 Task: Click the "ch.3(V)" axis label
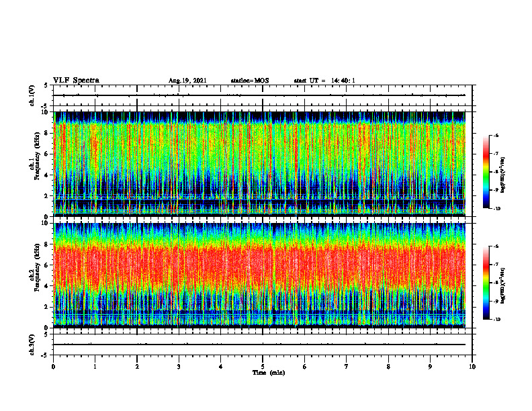(x=32, y=345)
